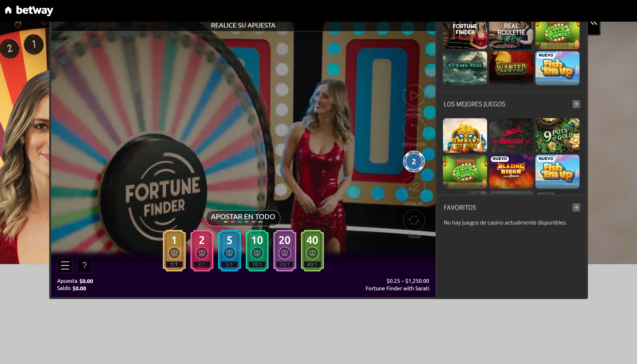Open the question mark help button
The width and height of the screenshot is (637, 364).
pyautogui.click(x=84, y=265)
